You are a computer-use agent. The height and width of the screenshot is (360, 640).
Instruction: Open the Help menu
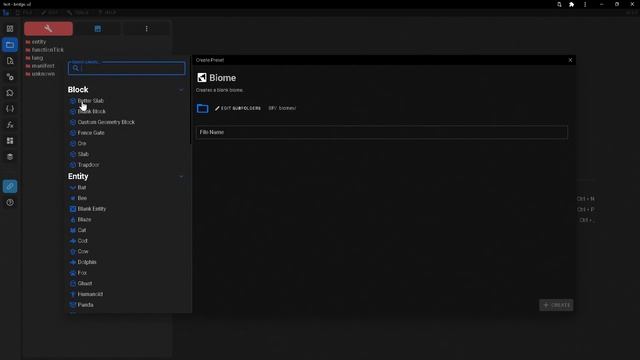(x=107, y=13)
